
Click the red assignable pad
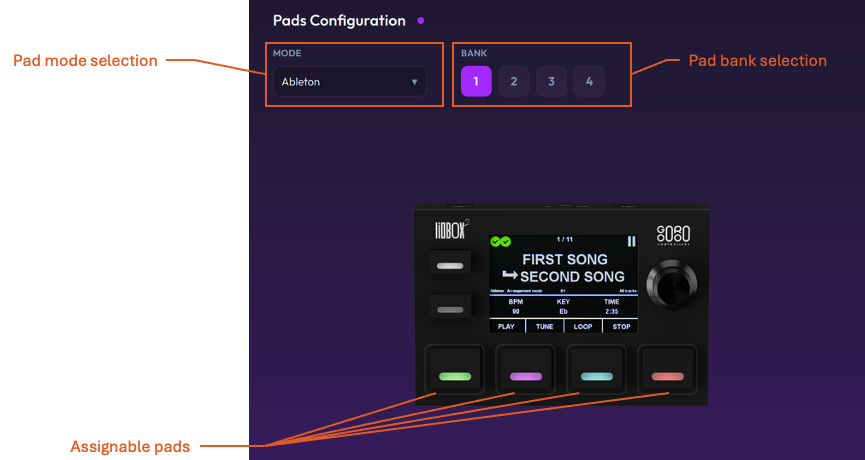(668, 369)
